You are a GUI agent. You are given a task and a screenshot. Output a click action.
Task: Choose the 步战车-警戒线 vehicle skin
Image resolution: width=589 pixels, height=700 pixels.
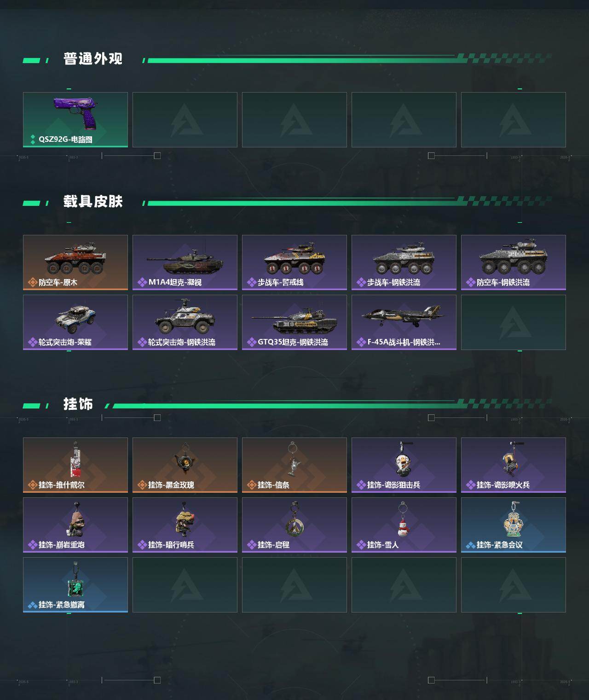pyautogui.click(x=294, y=262)
